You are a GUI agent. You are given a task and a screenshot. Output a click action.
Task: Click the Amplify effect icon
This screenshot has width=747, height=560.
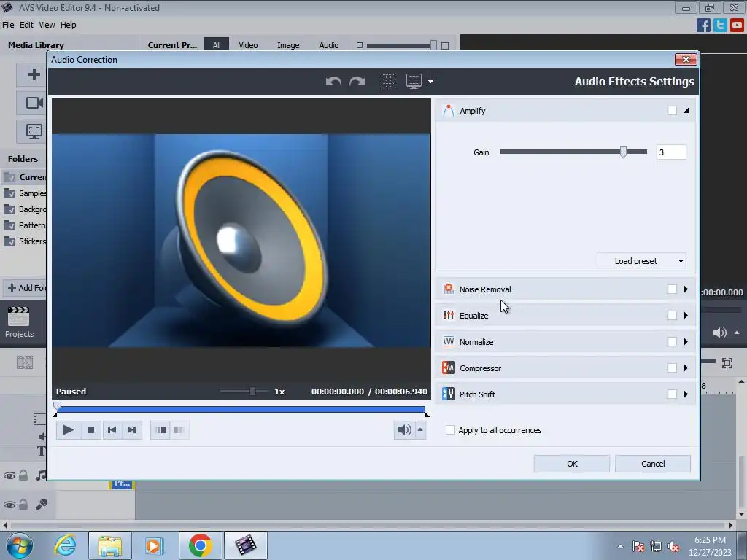pos(449,111)
